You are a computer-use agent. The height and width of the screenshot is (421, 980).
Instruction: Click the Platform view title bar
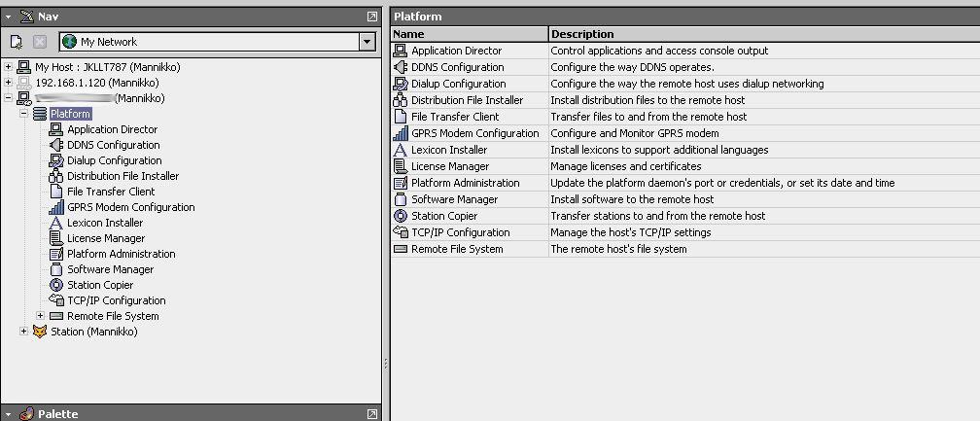tap(685, 17)
